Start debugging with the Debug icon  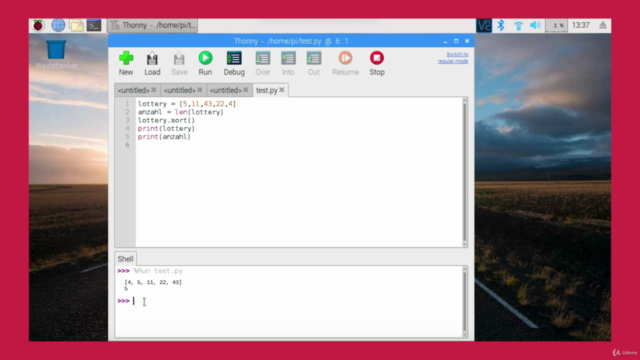coord(234,63)
